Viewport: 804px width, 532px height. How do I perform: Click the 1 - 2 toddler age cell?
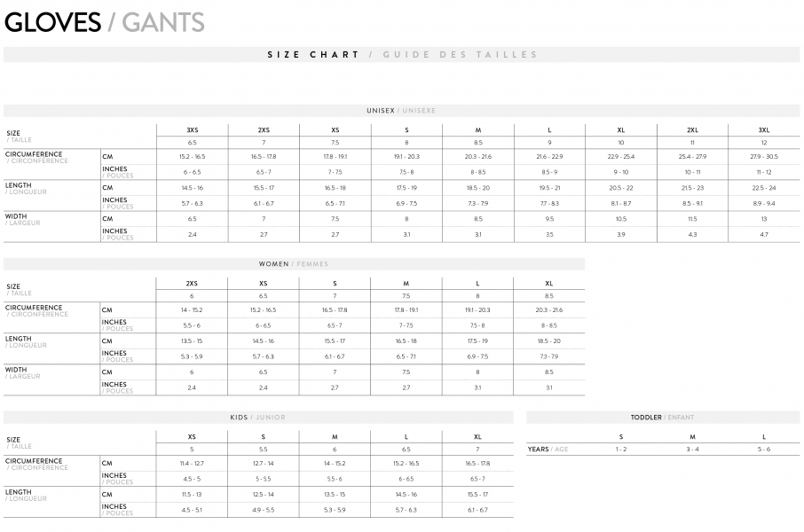621,450
